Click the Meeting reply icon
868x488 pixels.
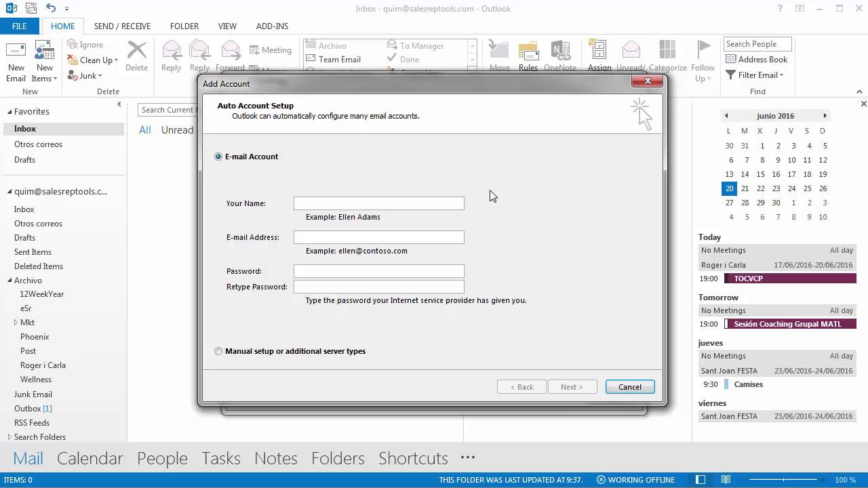(x=254, y=50)
